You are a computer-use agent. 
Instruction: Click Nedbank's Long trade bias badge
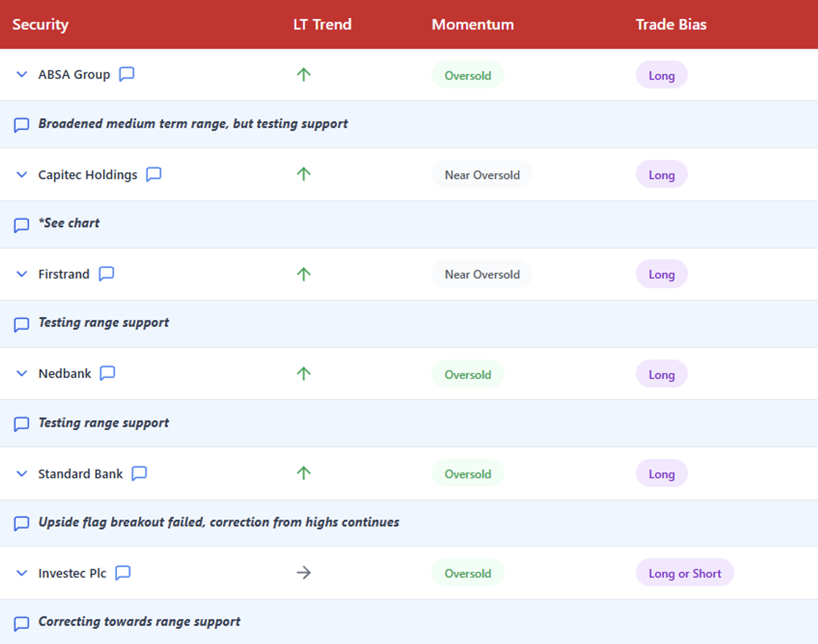pos(662,374)
